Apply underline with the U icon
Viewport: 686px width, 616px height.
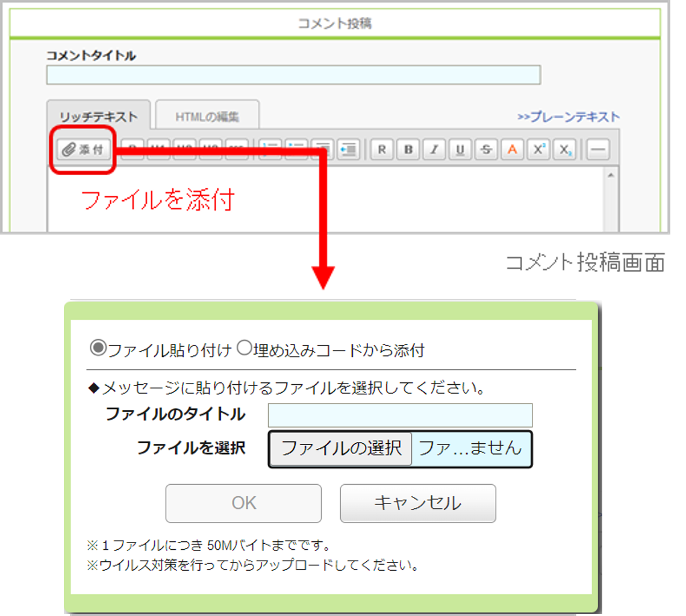pyautogui.click(x=460, y=149)
